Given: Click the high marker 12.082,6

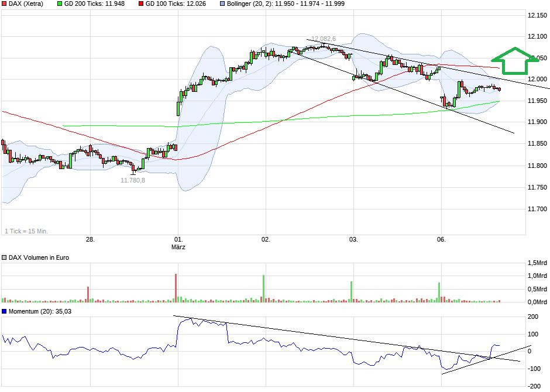Looking at the screenshot, I should pos(324,39).
